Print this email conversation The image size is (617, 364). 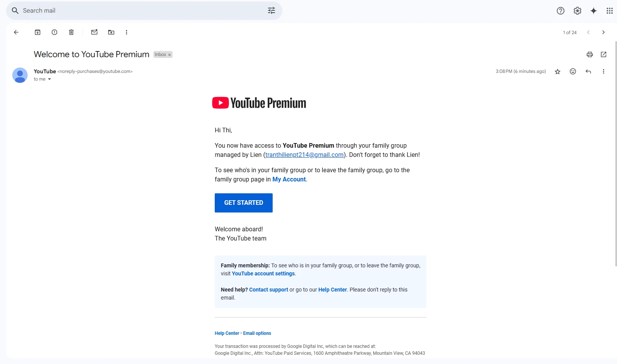(x=590, y=54)
